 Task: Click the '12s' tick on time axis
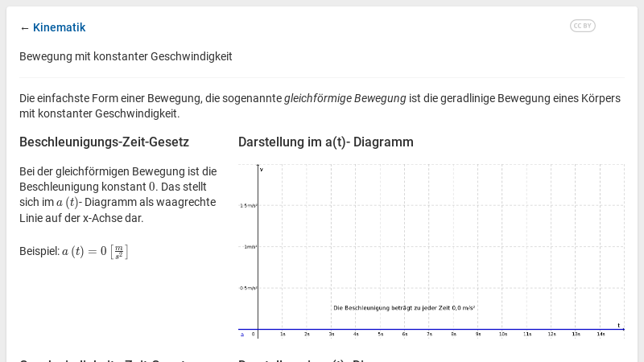(551, 334)
